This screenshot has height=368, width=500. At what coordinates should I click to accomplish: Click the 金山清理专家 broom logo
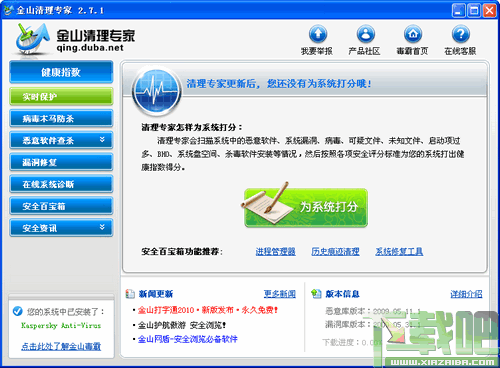[31, 39]
